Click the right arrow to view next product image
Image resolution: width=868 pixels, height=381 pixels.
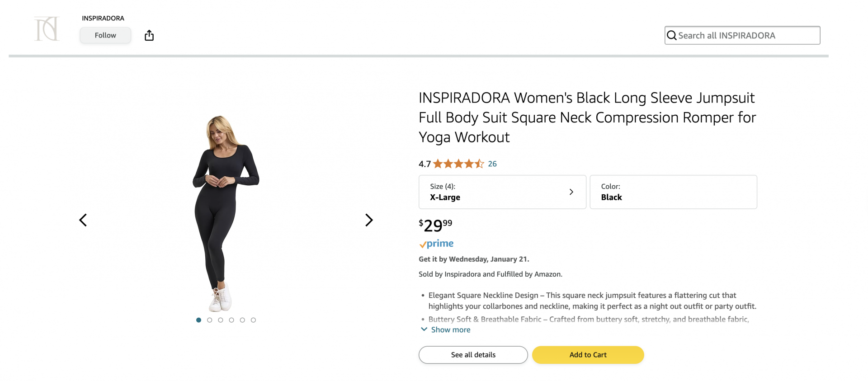tap(369, 220)
